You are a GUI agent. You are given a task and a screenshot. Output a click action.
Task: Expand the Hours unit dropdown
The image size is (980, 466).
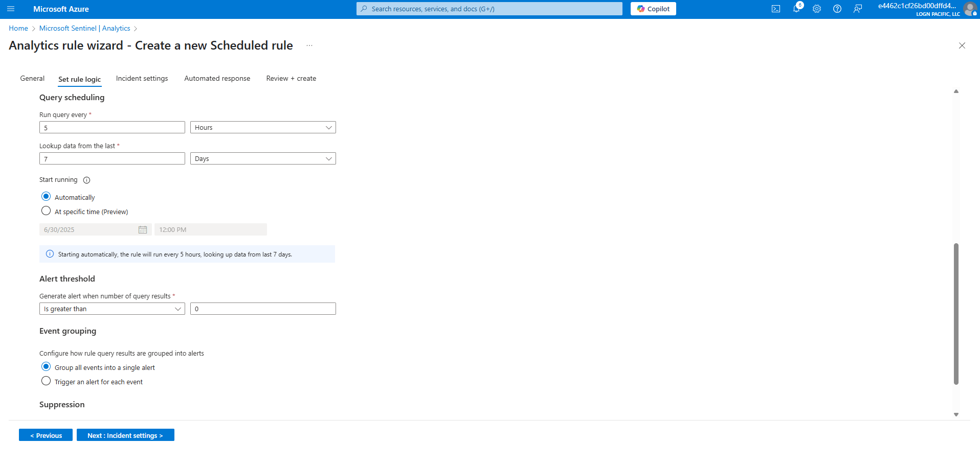click(x=263, y=128)
